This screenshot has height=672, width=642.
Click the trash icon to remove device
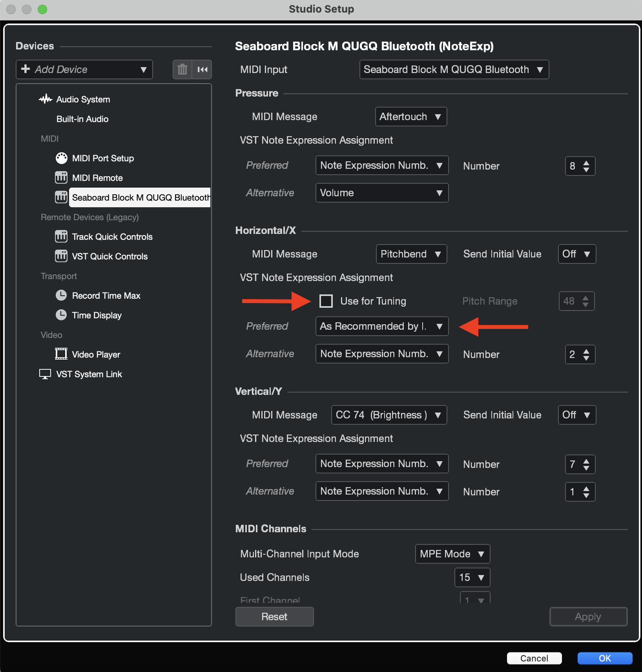point(182,69)
